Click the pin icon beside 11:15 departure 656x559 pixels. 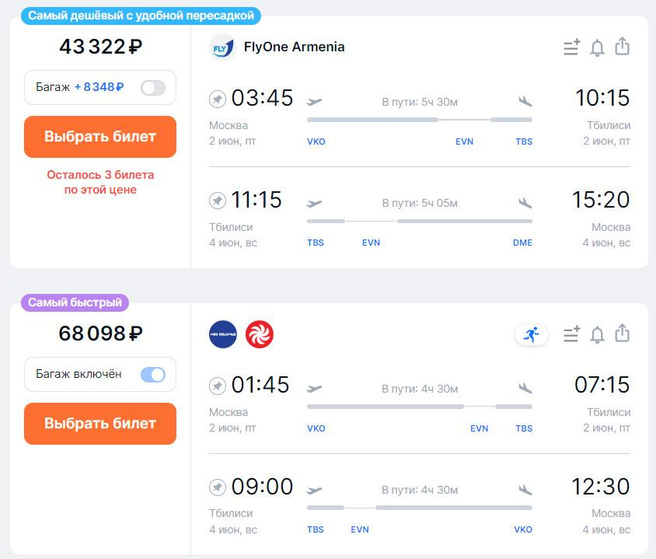217,201
